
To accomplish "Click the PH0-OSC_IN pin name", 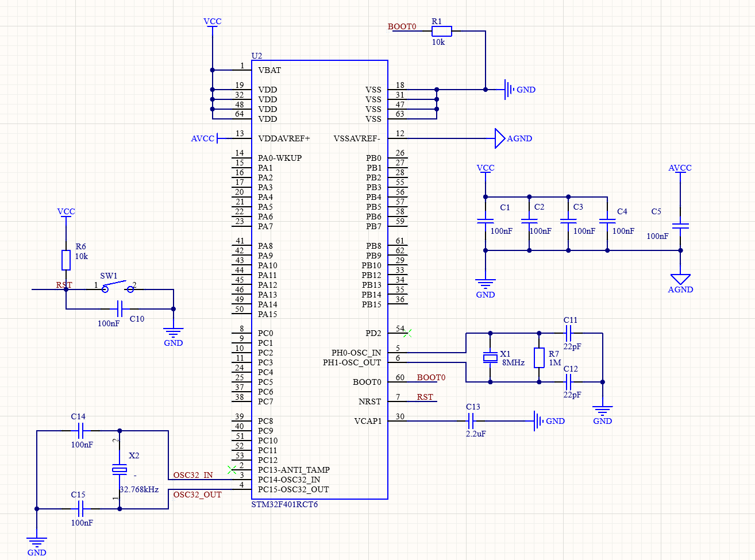I will [x=356, y=353].
